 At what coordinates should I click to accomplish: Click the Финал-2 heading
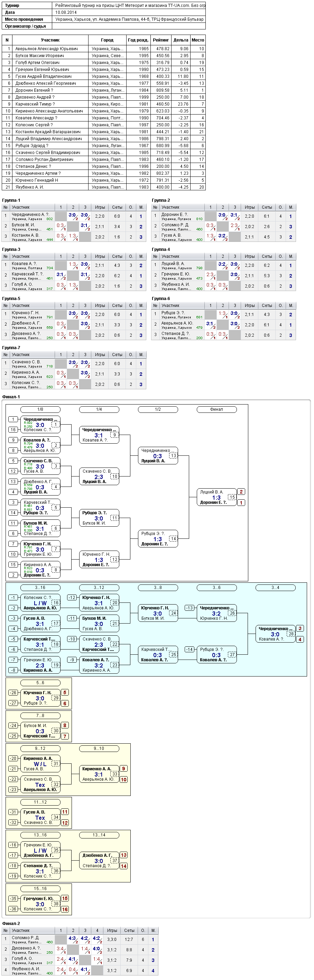(x=11, y=923)
